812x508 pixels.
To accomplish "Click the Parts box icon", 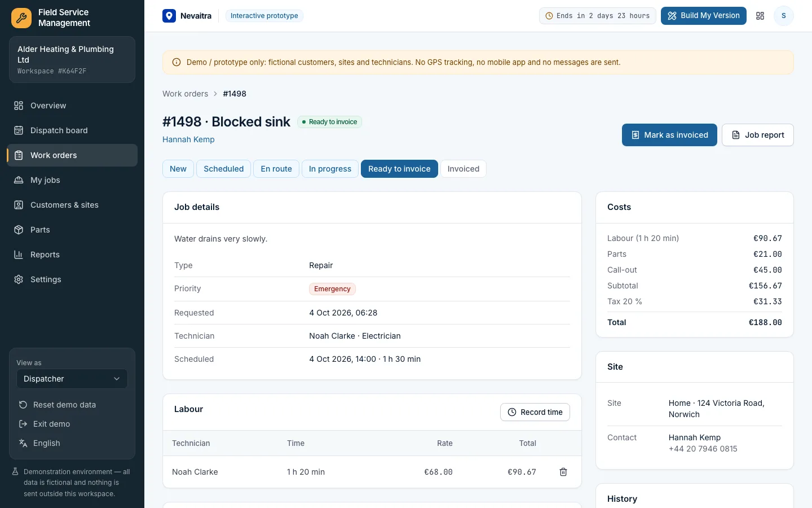I will tap(19, 230).
